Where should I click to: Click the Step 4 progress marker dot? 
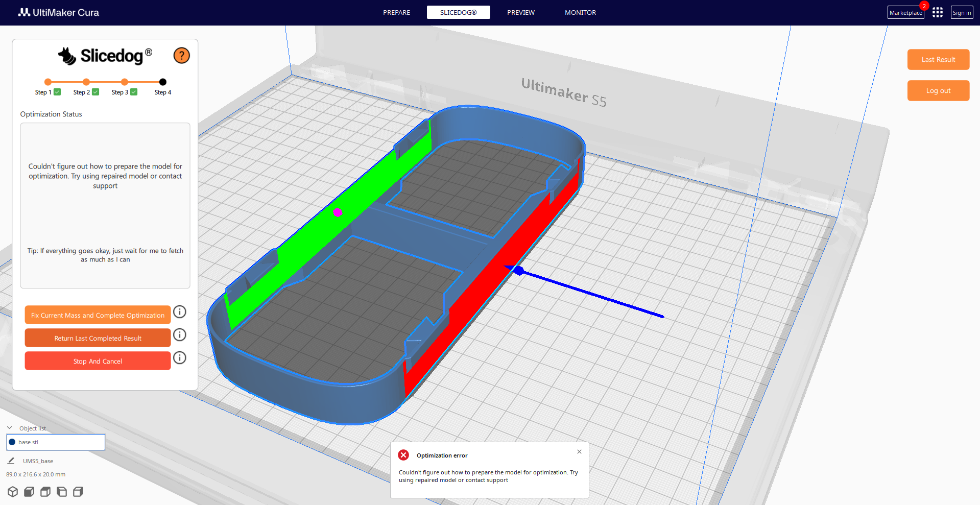coord(162,82)
